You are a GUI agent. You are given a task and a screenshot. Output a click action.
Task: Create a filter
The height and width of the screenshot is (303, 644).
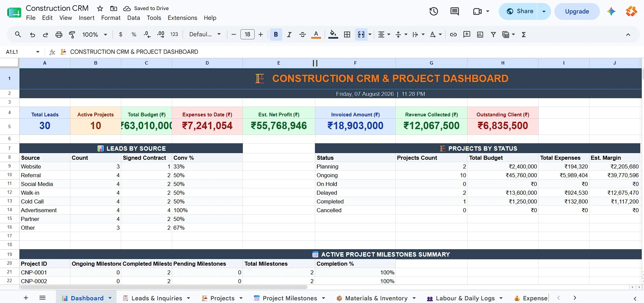493,34
